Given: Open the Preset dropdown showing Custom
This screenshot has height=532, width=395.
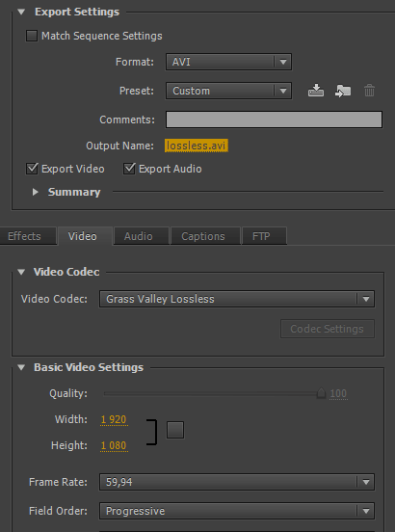Looking at the screenshot, I should pos(228,91).
